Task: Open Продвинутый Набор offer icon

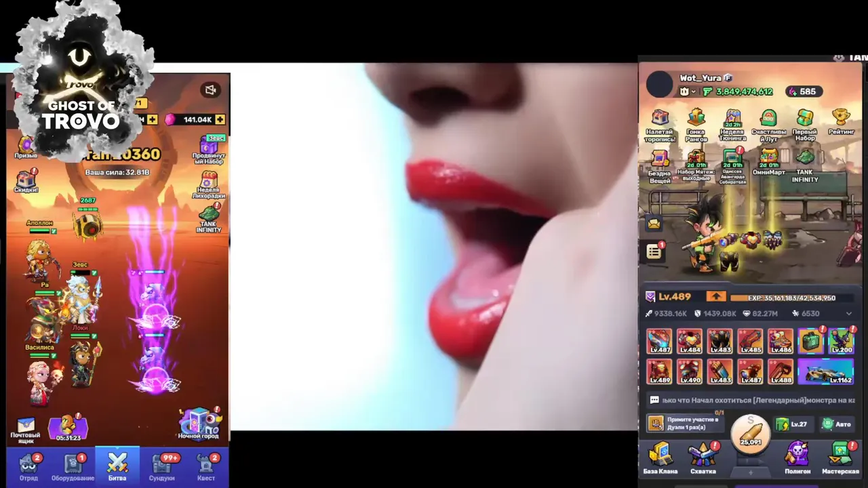Action: pyautogui.click(x=209, y=149)
